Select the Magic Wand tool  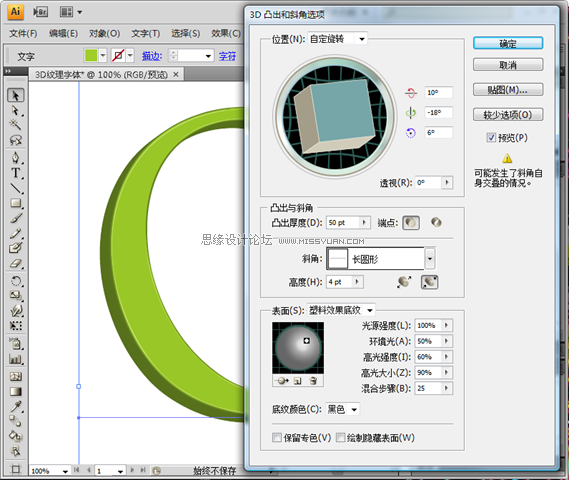(16, 125)
